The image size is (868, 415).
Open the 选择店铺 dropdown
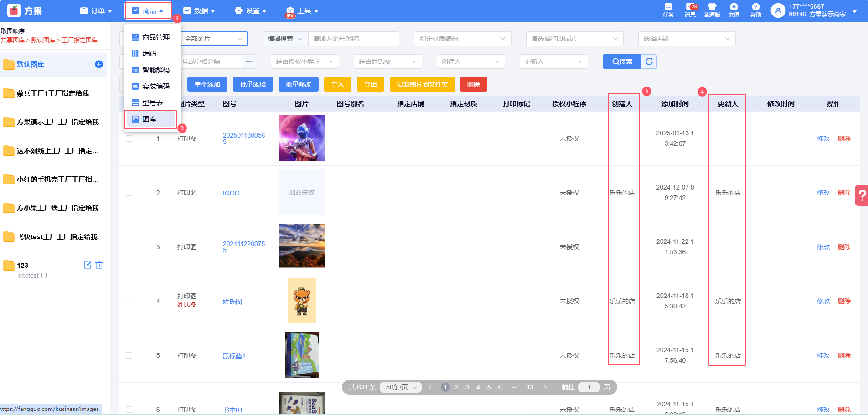pyautogui.click(x=686, y=39)
